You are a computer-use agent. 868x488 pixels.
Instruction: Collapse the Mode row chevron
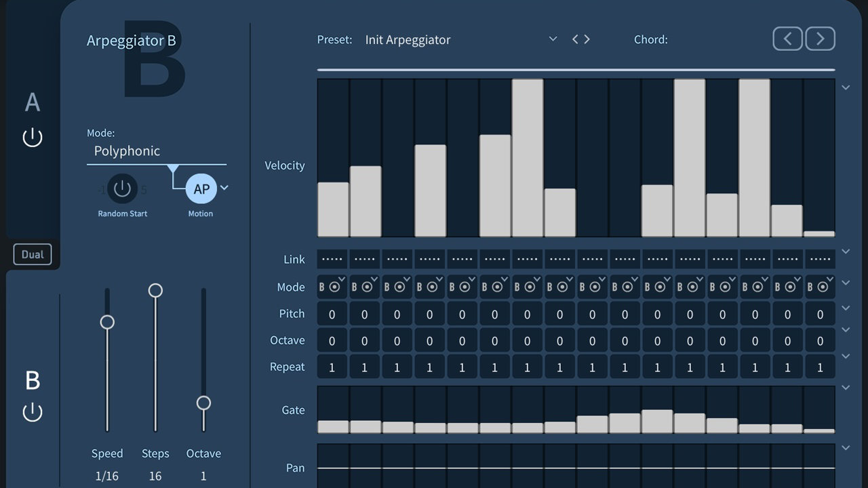coord(846,283)
